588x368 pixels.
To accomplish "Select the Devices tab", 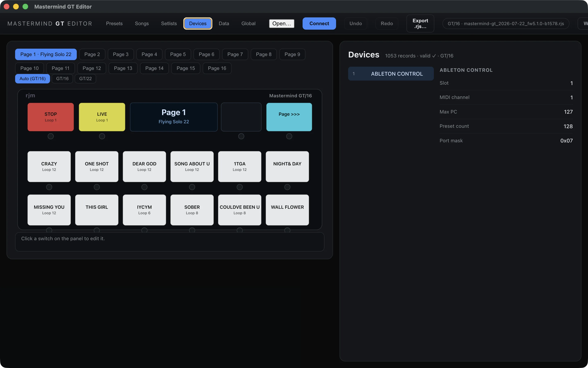I will (x=198, y=23).
